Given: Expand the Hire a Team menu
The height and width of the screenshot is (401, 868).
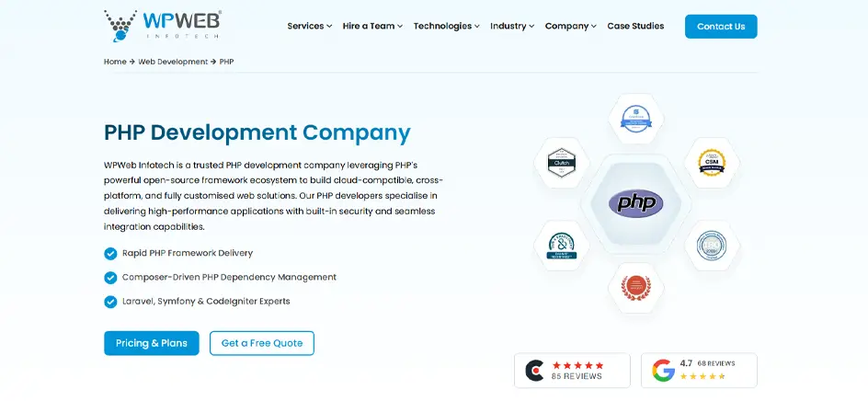Looking at the screenshot, I should [372, 26].
